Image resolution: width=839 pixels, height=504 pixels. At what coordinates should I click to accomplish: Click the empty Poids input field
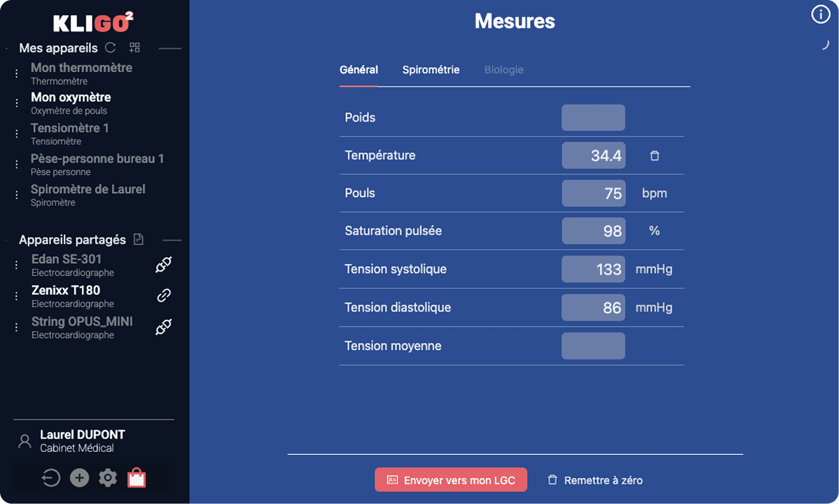(593, 117)
